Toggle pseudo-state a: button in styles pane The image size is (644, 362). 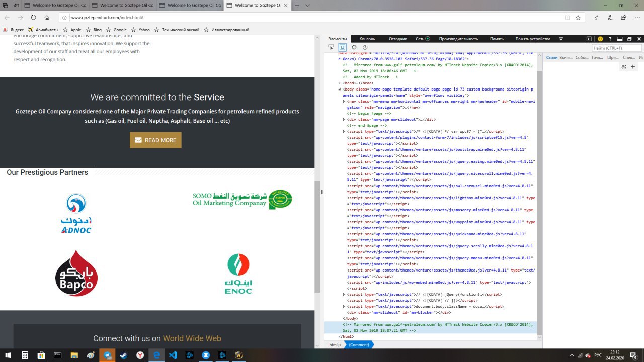tap(624, 66)
